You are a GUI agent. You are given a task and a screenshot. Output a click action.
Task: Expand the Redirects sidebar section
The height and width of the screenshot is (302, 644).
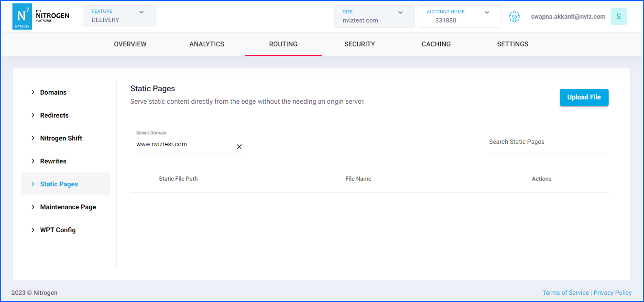[x=54, y=115]
